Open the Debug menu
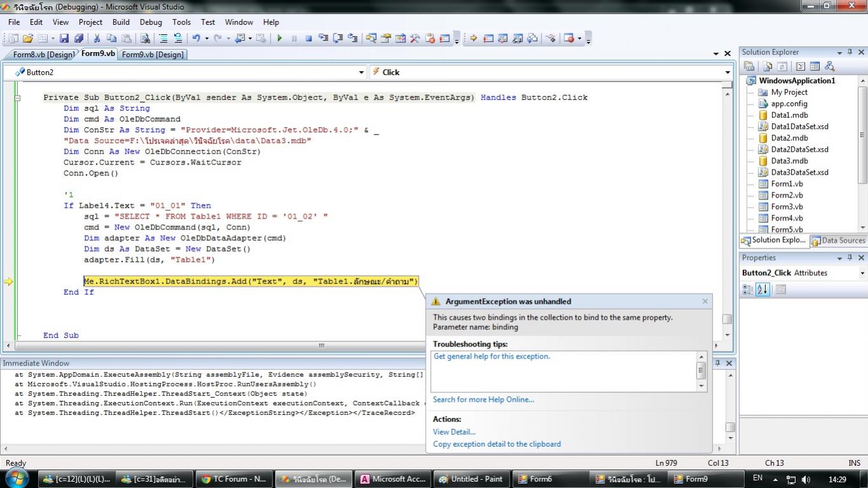The image size is (868, 488). 151,22
